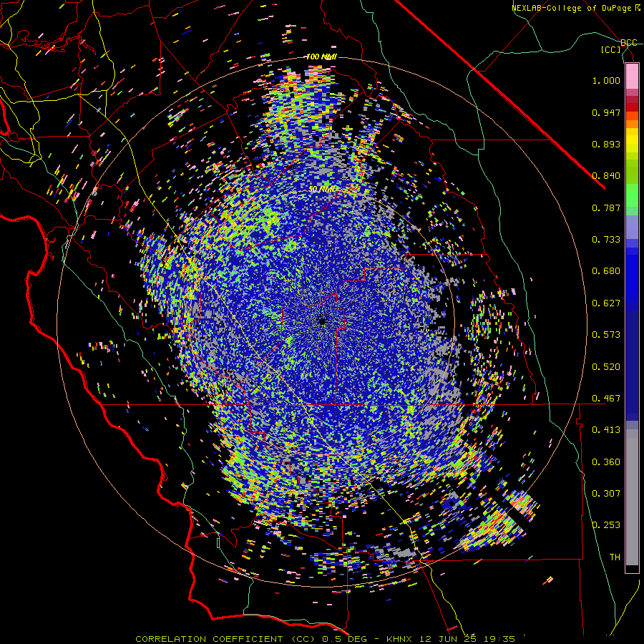Click the BCC label above the scale
The width and height of the screenshot is (644, 644).
[629, 43]
